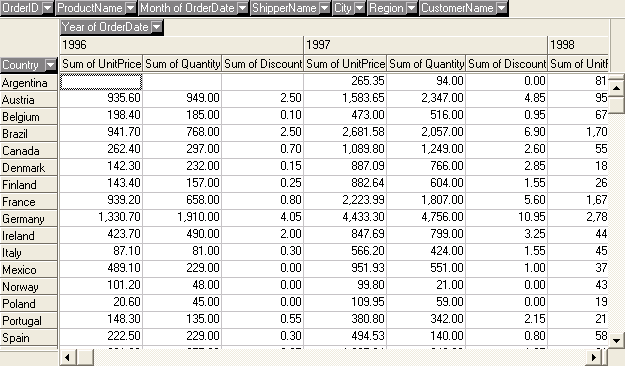Open the ShipperName filter dropdown arrow
This screenshot has width=625, height=366.
point(325,8)
